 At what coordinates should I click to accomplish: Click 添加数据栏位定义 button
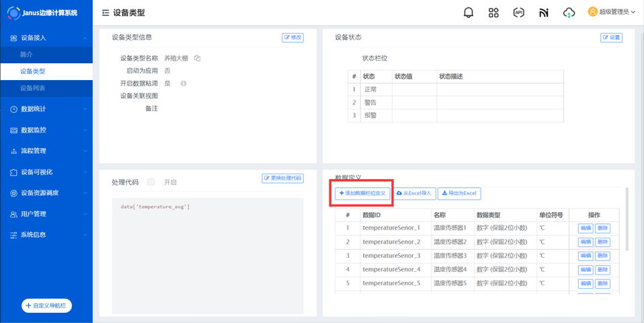click(362, 193)
